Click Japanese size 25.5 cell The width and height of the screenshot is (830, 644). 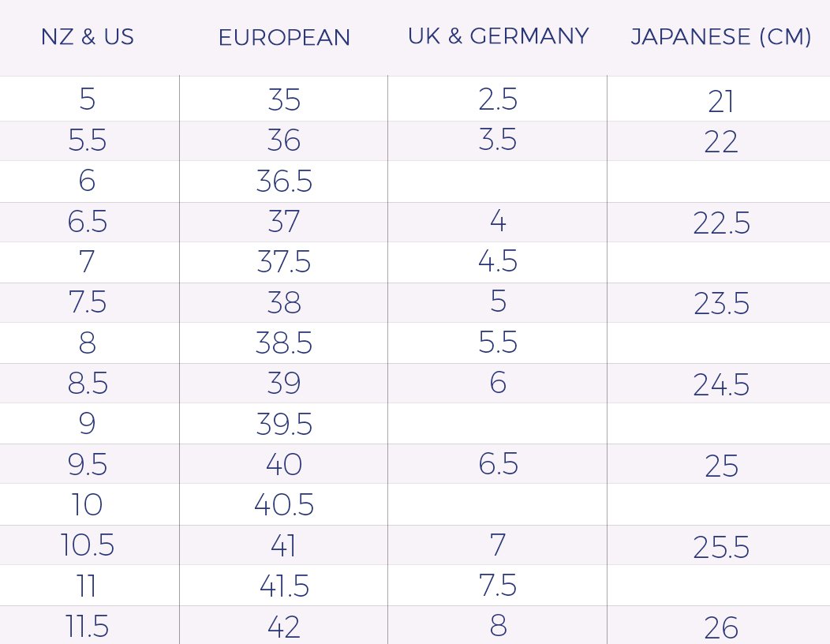[721, 547]
